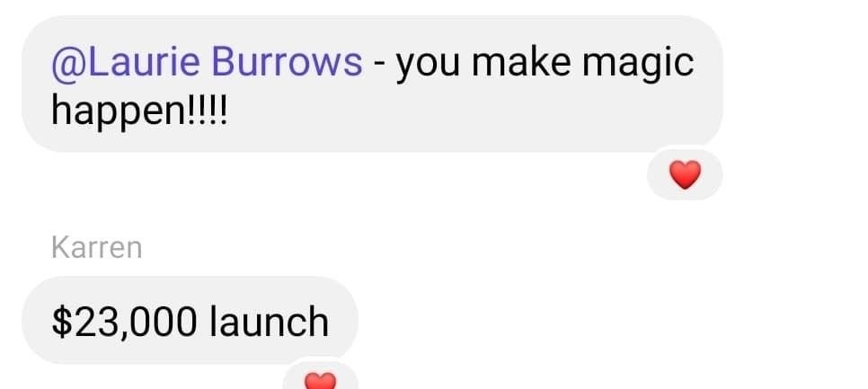Click the '@Laurie' part of the mention
Viewport: 868px width, 389px height.
point(126,62)
